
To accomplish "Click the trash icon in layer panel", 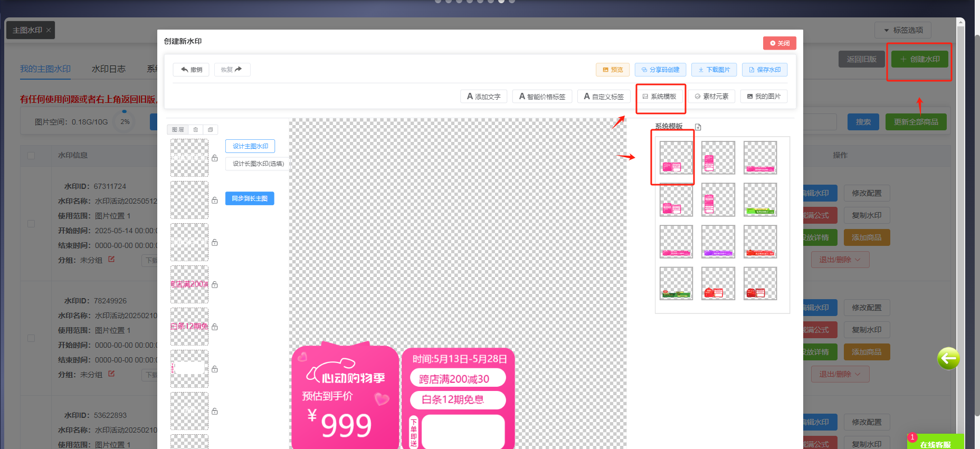I will coord(196,130).
